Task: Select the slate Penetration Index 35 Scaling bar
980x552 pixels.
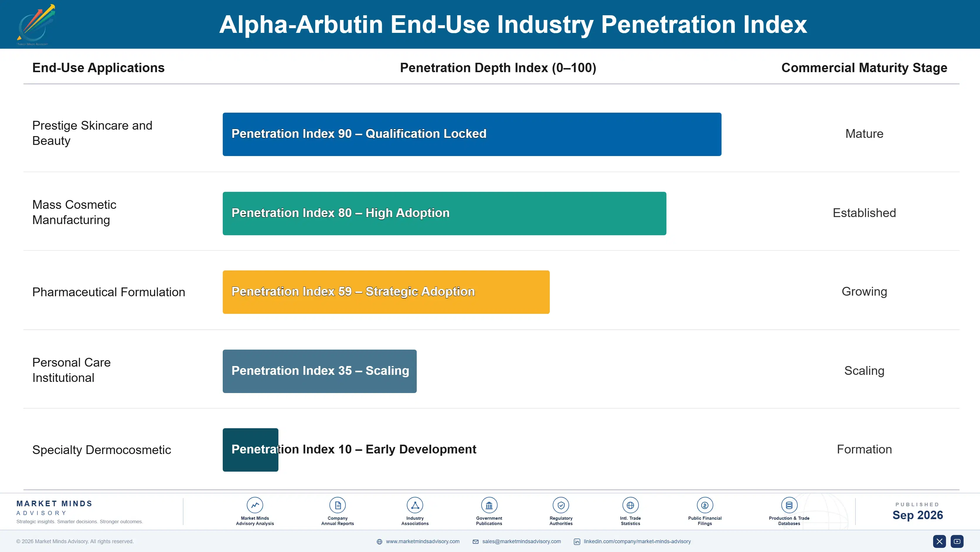Action: pyautogui.click(x=319, y=371)
